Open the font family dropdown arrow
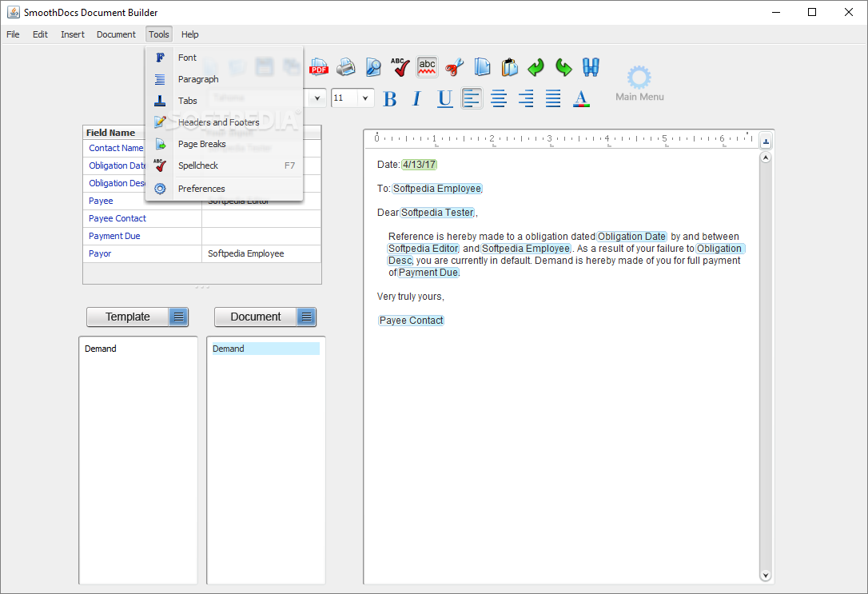This screenshot has width=868, height=594. [317, 98]
